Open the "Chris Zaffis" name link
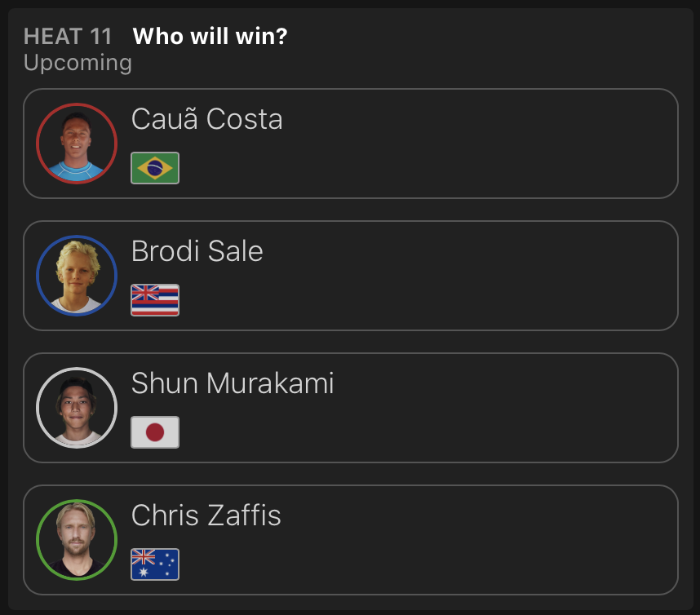 (x=206, y=515)
